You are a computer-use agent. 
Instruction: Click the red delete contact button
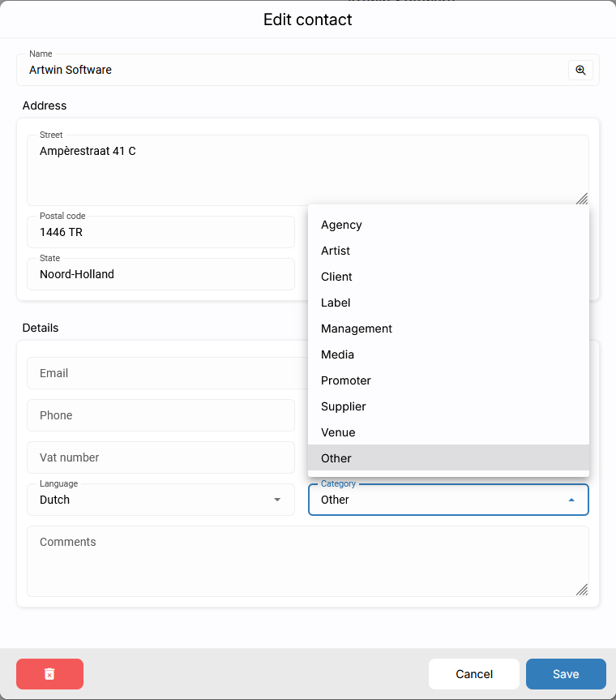coord(49,674)
